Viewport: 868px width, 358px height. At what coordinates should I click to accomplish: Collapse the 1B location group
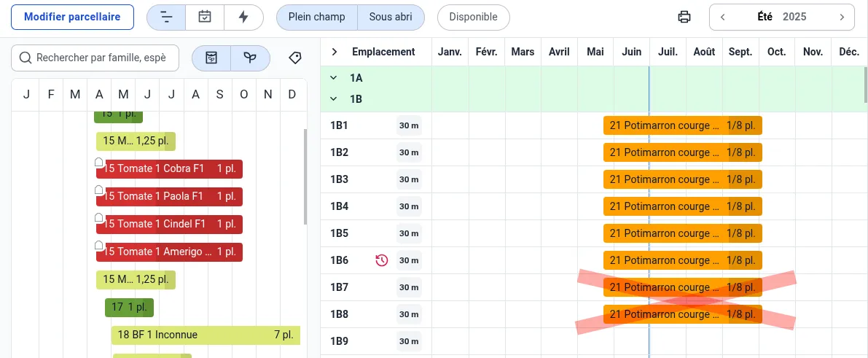[334, 98]
